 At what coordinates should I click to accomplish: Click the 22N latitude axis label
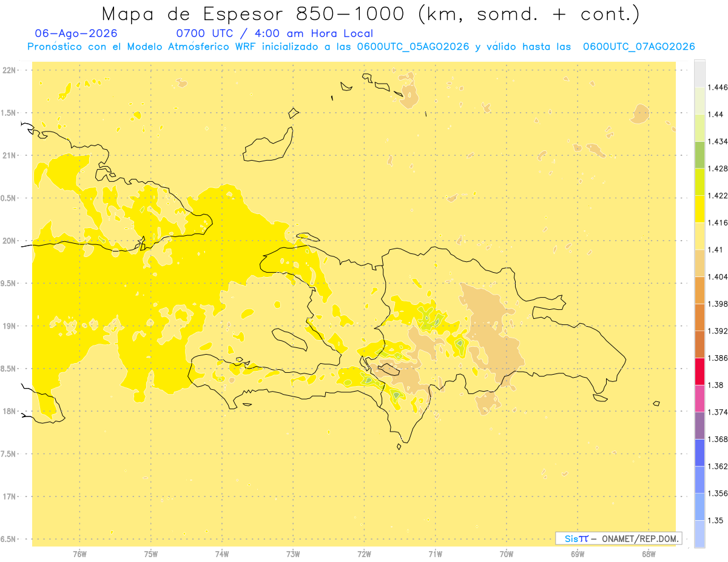pos(10,70)
